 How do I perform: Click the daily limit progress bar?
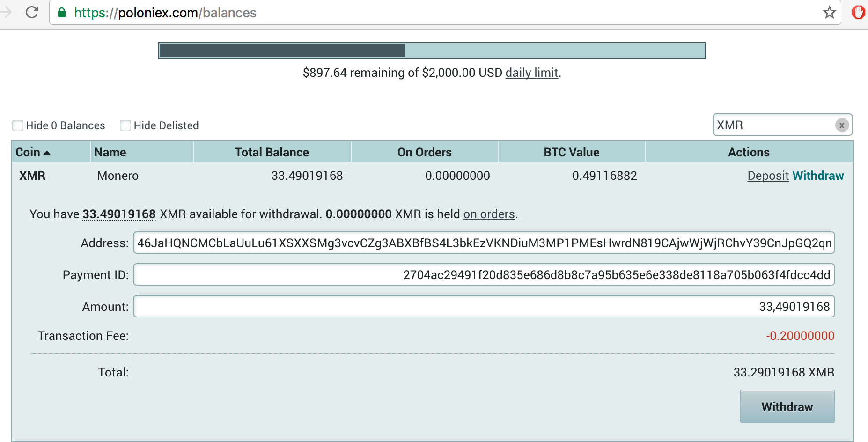tap(432, 51)
